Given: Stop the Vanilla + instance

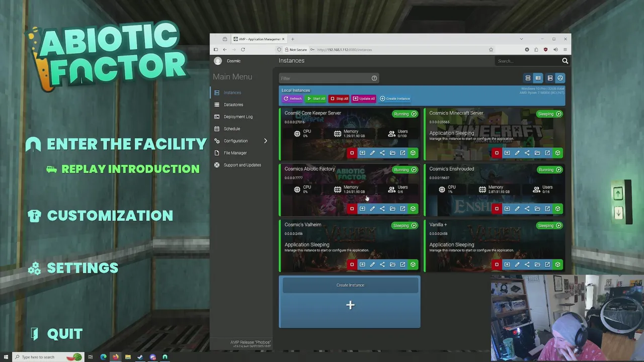Looking at the screenshot, I should [497, 264].
